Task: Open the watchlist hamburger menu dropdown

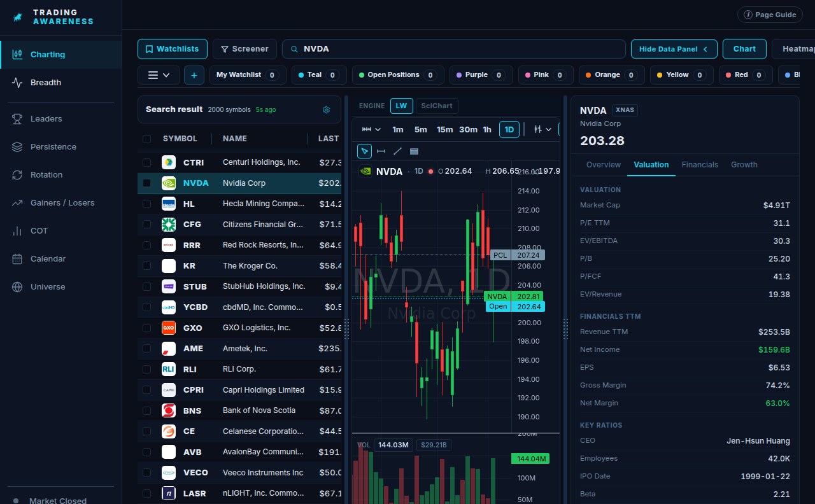Action: click(x=159, y=75)
